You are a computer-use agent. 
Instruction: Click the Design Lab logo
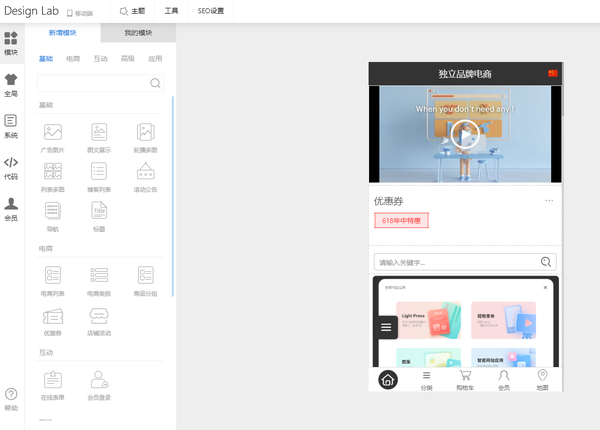coord(31,11)
